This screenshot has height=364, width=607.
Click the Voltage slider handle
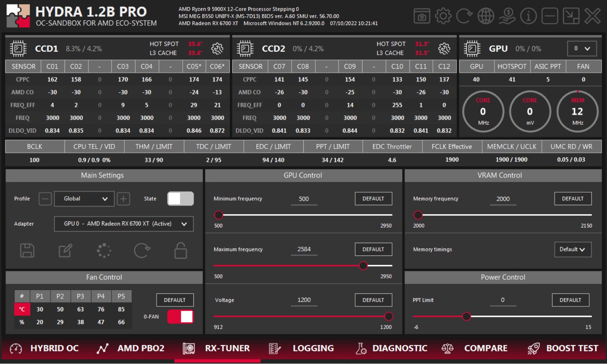tap(389, 316)
